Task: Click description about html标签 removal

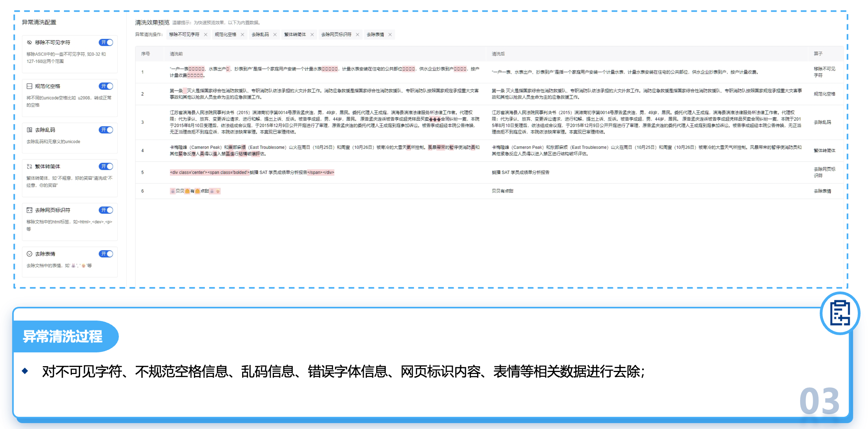Action: click(69, 225)
